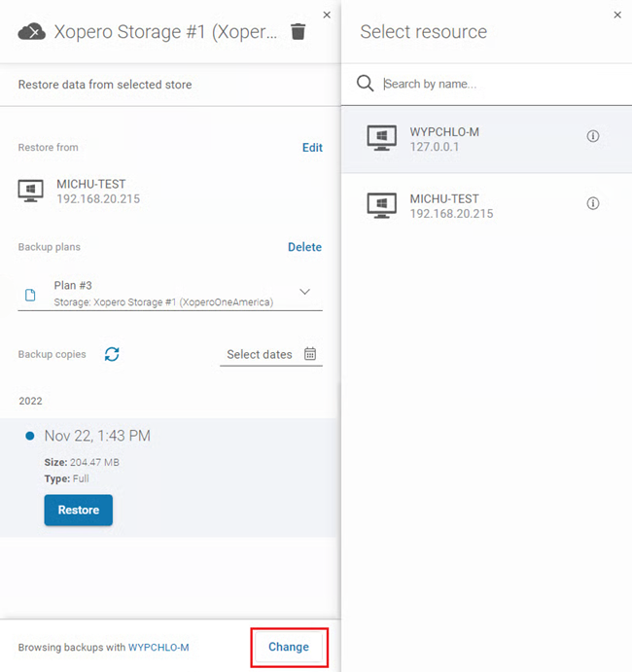Close the Select resource panel

pyautogui.click(x=617, y=15)
